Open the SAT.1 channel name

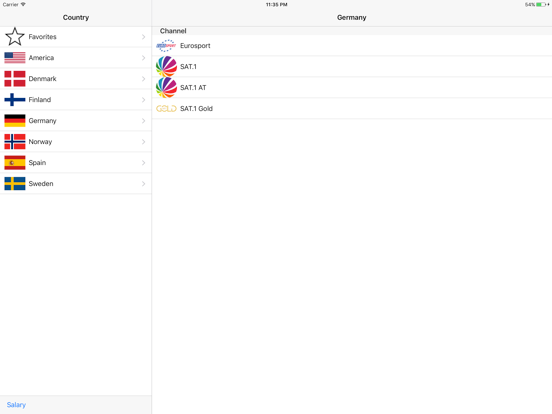point(188,67)
